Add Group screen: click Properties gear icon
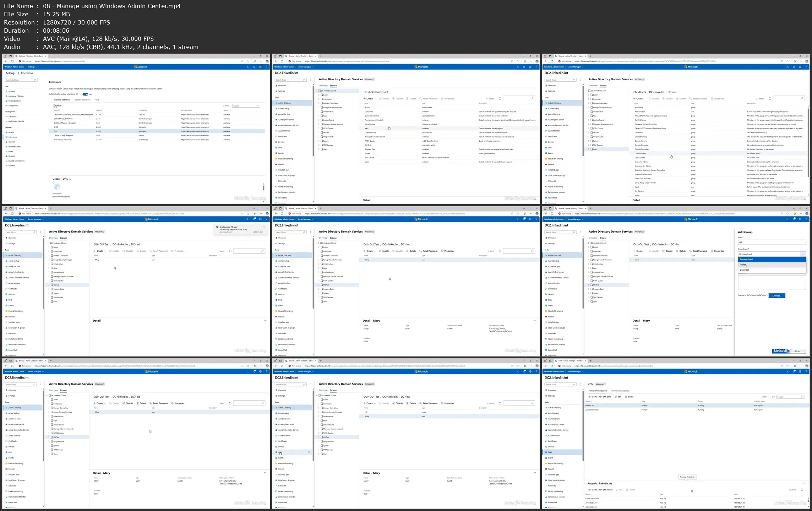The width and height of the screenshot is (812, 511). 712,251
